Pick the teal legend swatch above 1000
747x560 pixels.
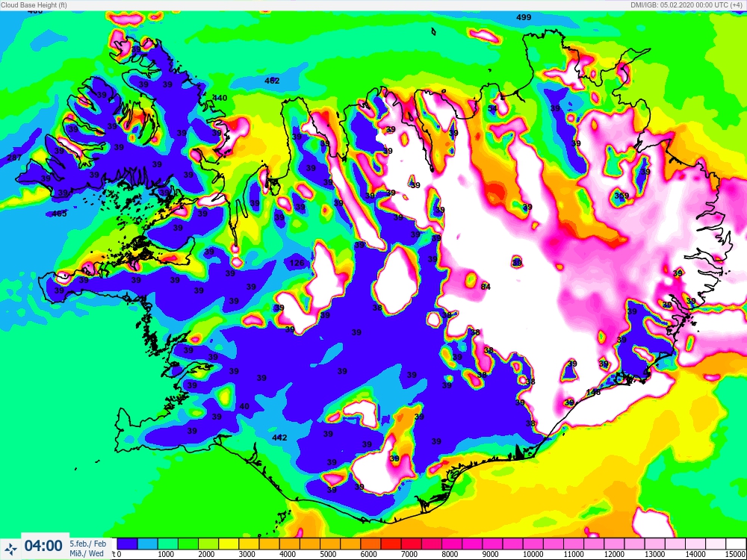coord(167,544)
